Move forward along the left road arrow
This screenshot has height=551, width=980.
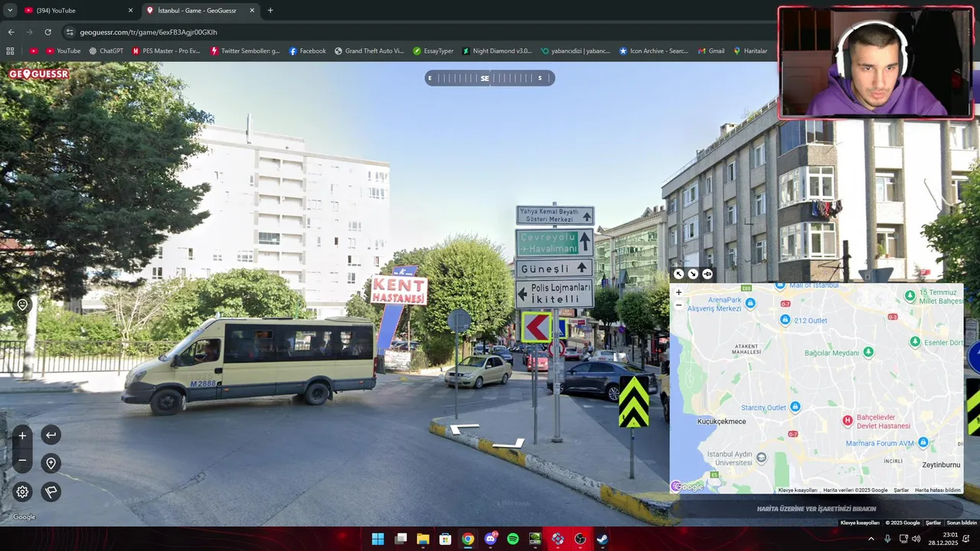(x=464, y=429)
